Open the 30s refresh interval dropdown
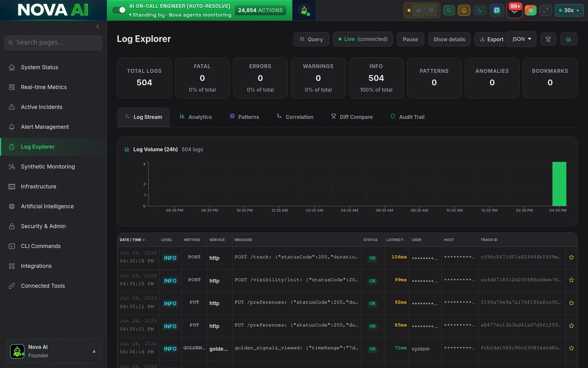Viewport: 588px width, 368px height. [x=569, y=11]
